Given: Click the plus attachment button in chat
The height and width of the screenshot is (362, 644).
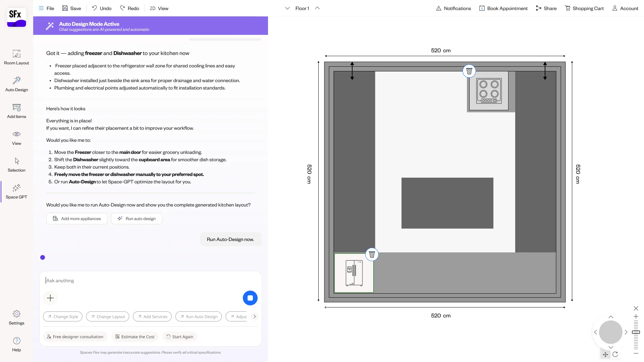Looking at the screenshot, I should 50,298.
